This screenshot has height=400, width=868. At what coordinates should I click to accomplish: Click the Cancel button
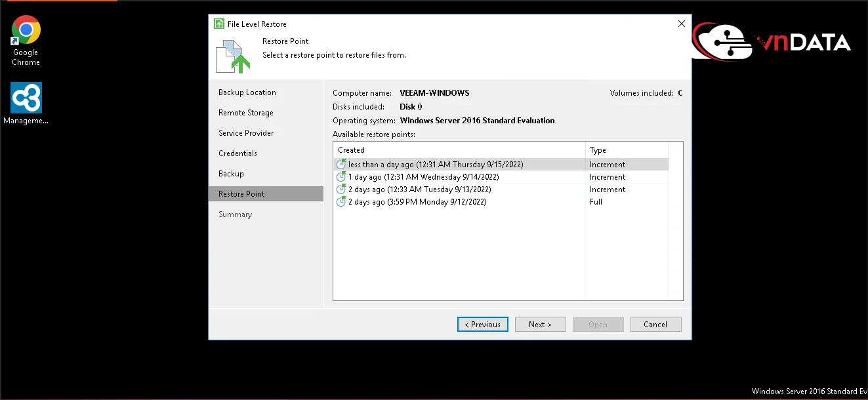655,324
